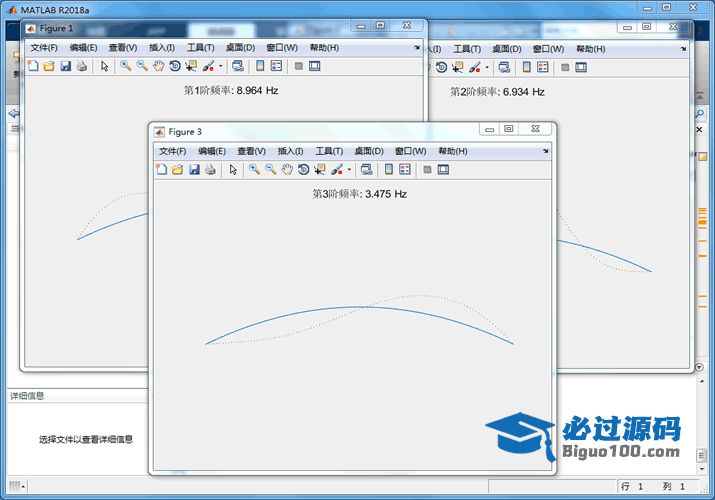Click New Figure icon in Figure 3 toolbar
This screenshot has width=715, height=500.
pos(161,170)
